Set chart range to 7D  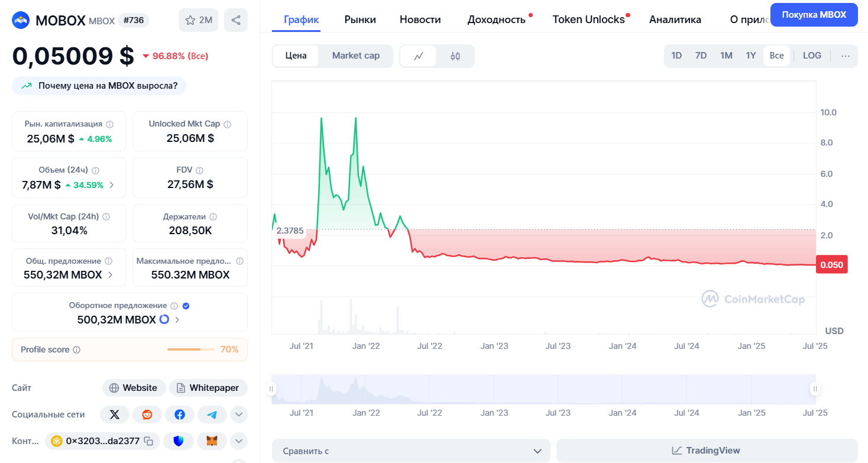pos(701,56)
